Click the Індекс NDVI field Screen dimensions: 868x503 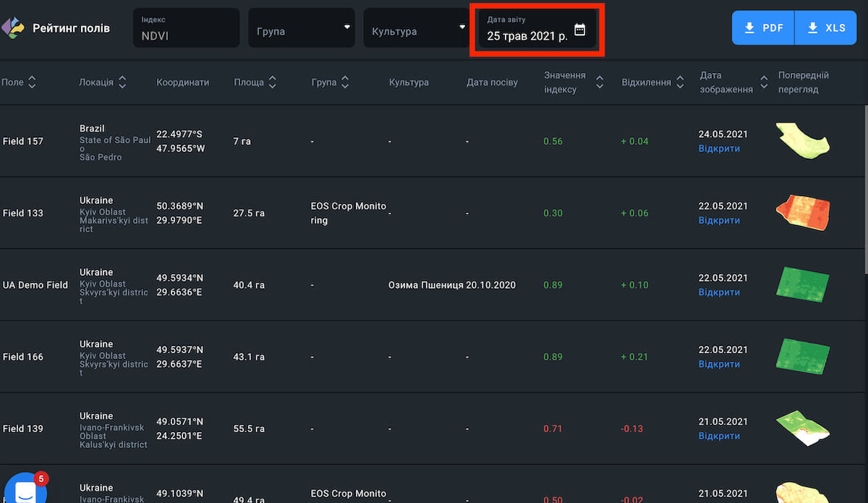click(186, 28)
